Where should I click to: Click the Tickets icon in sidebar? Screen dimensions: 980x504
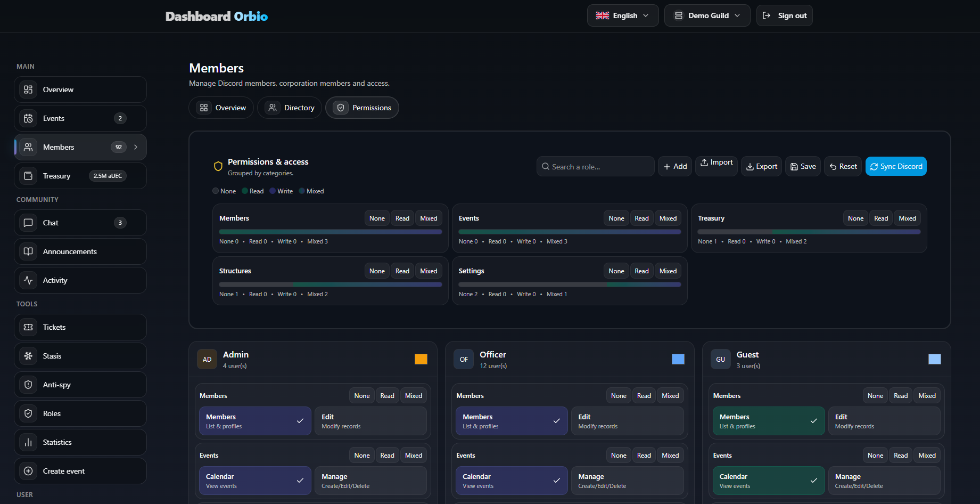point(28,327)
